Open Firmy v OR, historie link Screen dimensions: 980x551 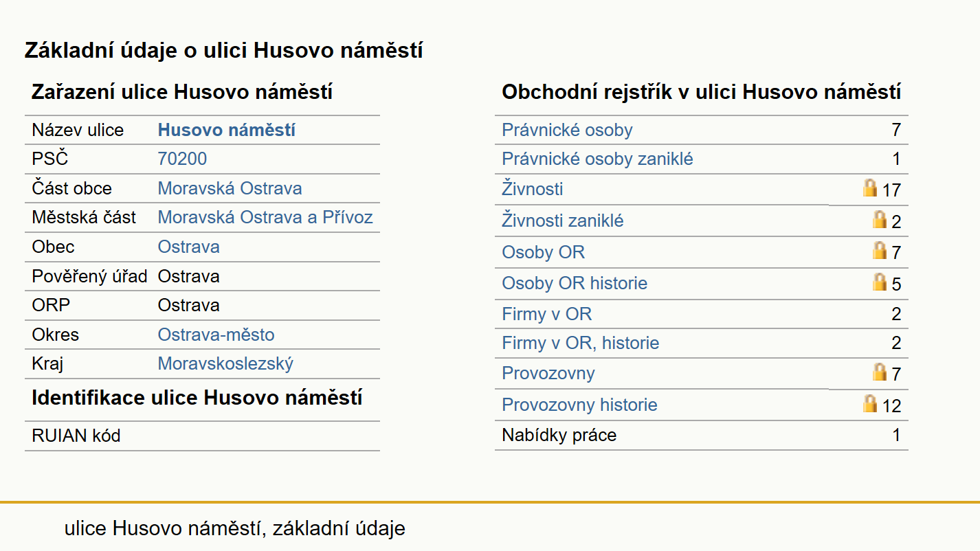[x=581, y=343]
